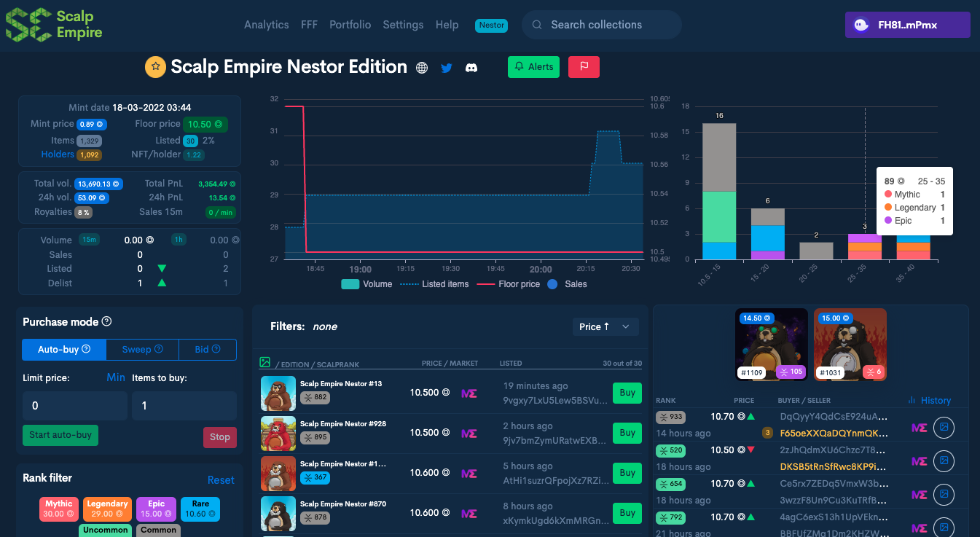The height and width of the screenshot is (537, 980).
Task: Toggle the Mythic rank filter
Action: coord(59,509)
